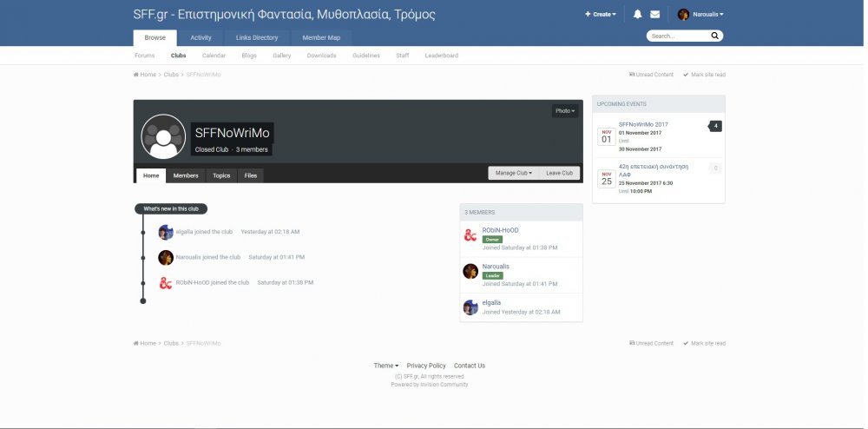Click the Leave Club button
Viewport: 868px width, 429px height.
click(x=559, y=173)
